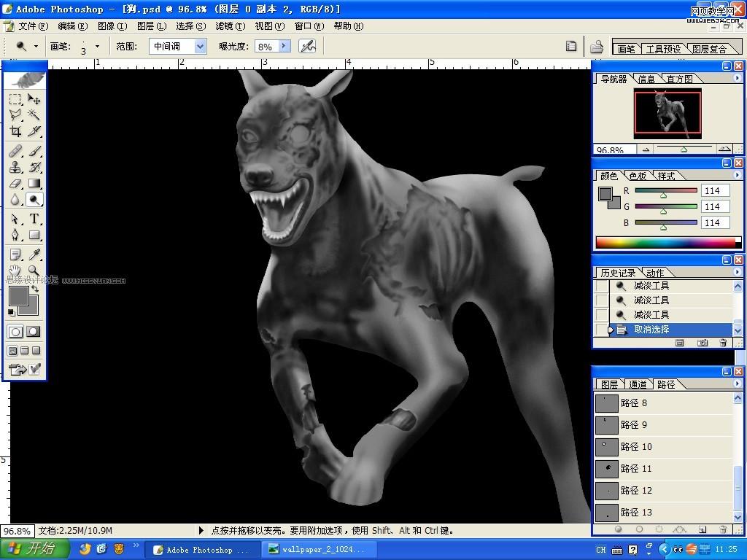The image size is (747, 560).
Task: Switch to the 通道 (Channels) tab
Action: 638,384
